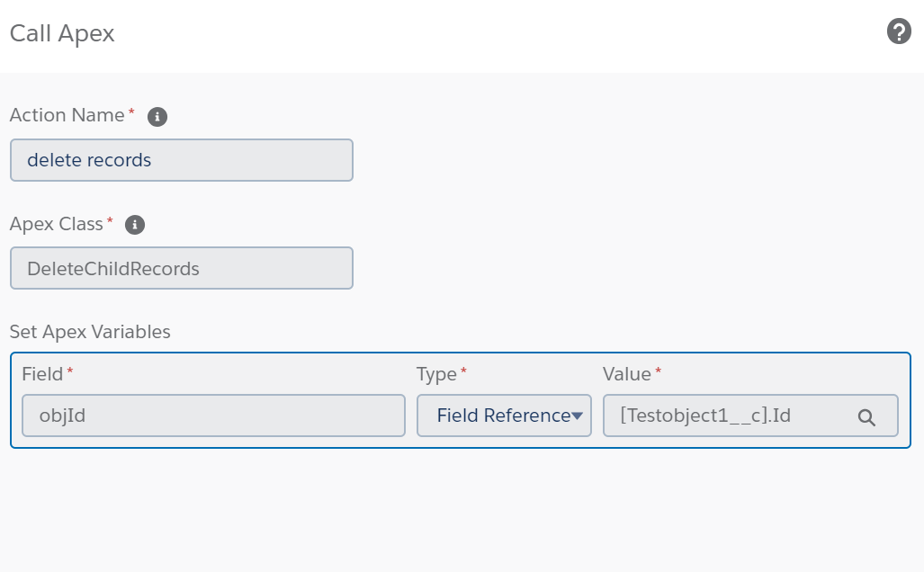Click the magnifying glass in the Value field
Screen dimensions: 924x572
866,416
